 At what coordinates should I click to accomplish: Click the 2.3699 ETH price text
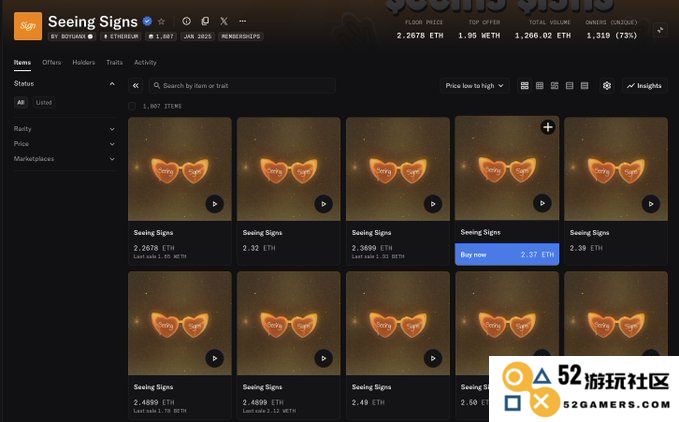(x=372, y=248)
